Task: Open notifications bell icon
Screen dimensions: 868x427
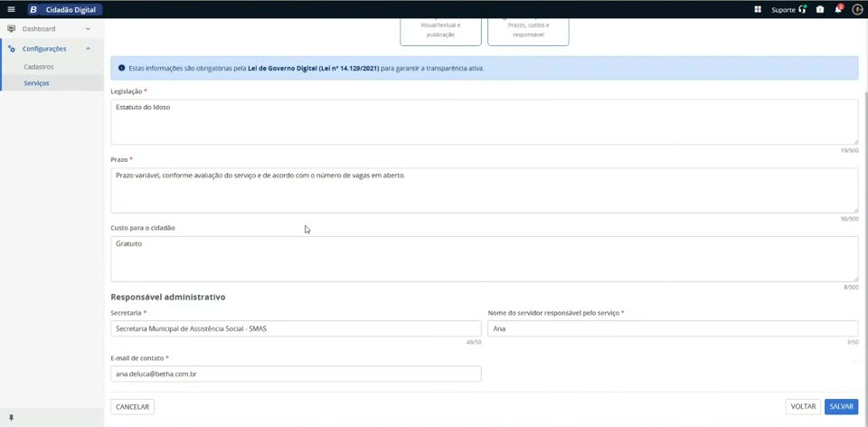Action: [x=838, y=9]
